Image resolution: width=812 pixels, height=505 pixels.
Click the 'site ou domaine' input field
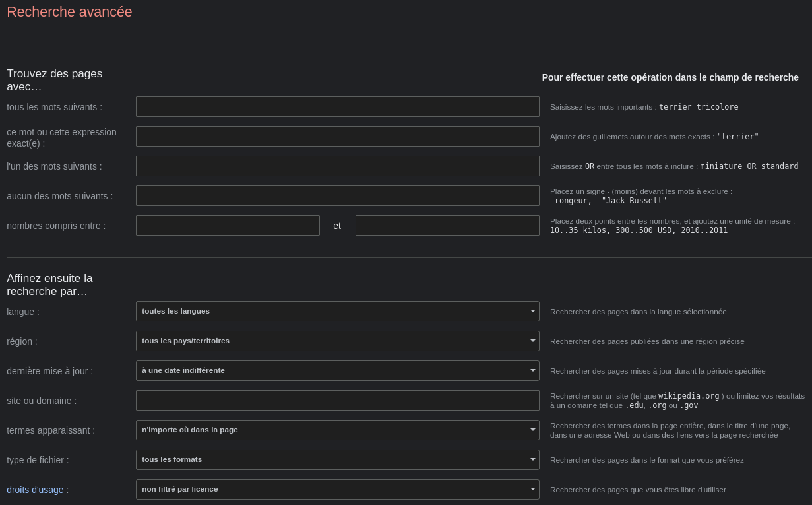tap(337, 401)
